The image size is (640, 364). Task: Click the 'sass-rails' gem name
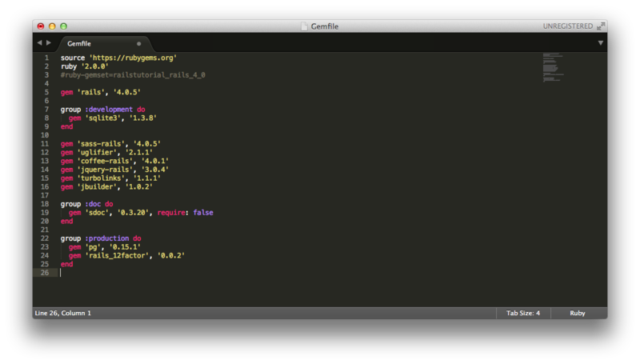(x=101, y=144)
